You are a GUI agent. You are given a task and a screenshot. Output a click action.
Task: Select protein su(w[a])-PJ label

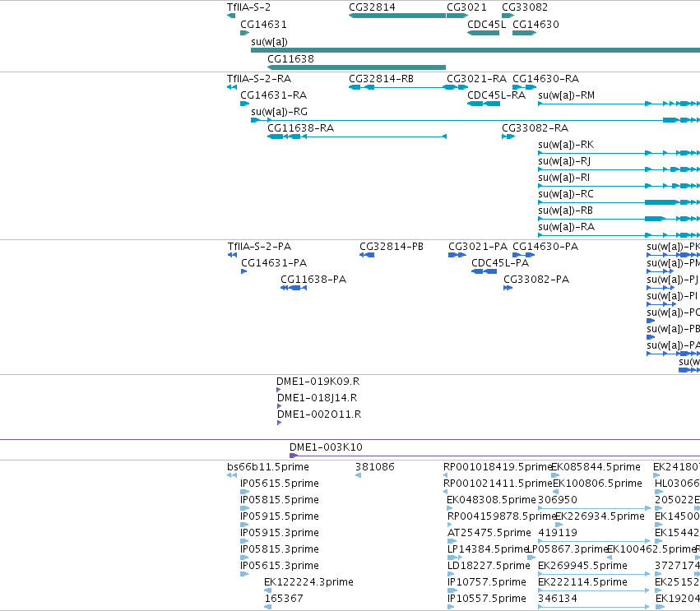click(672, 280)
